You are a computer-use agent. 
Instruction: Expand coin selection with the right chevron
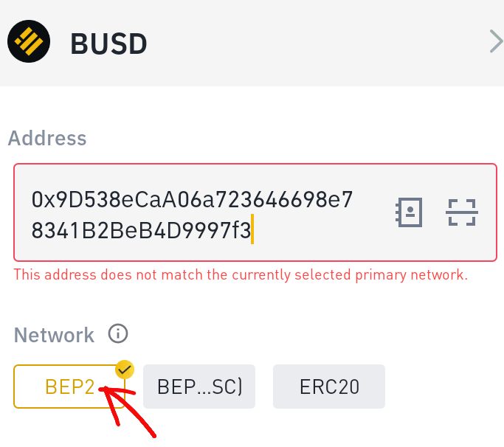pos(496,42)
